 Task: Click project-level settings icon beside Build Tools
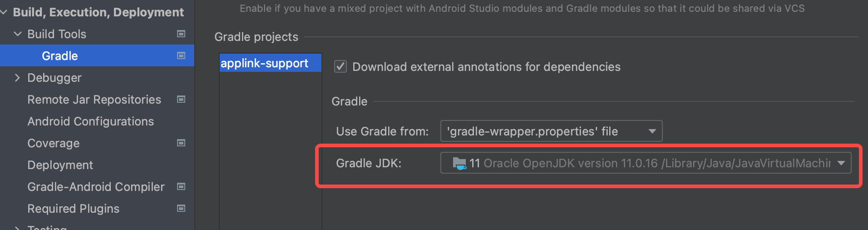pos(181,34)
